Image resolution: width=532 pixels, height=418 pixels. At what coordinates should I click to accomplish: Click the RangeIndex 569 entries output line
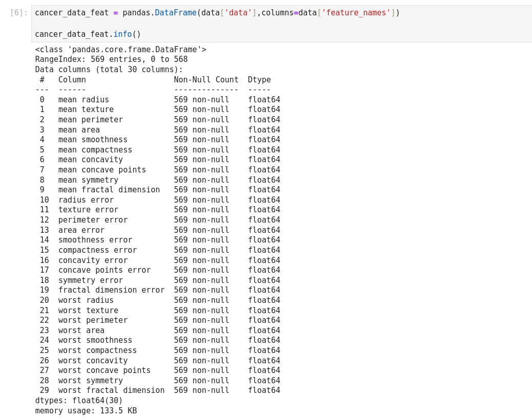111,59
